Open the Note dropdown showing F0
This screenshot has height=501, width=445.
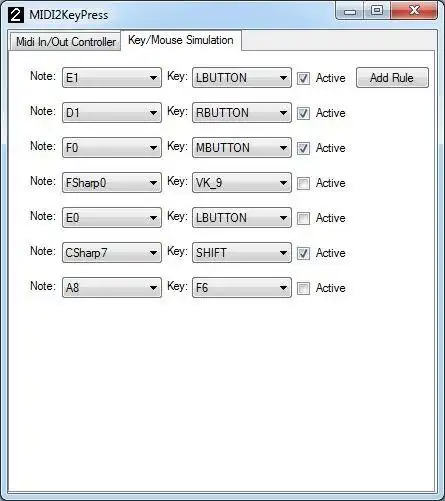pos(112,148)
